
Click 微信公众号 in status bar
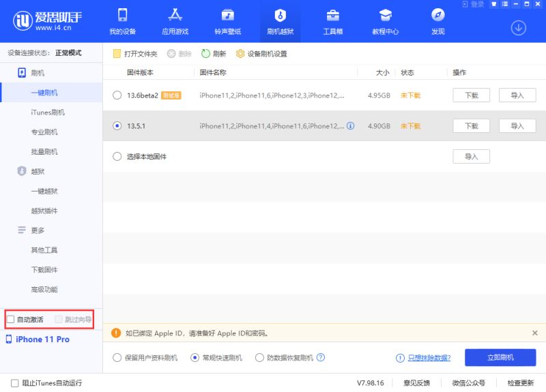pyautogui.click(x=468, y=383)
